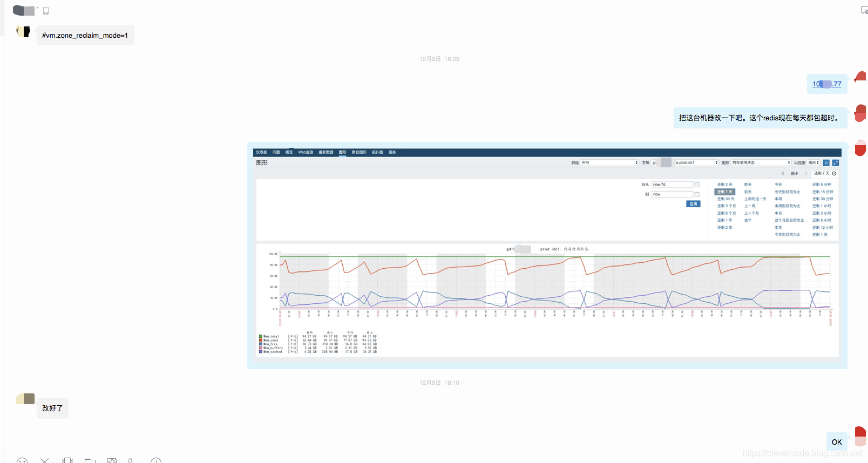868x463 pixels.
Task: Select the 本周 time range link
Action: 778,199
